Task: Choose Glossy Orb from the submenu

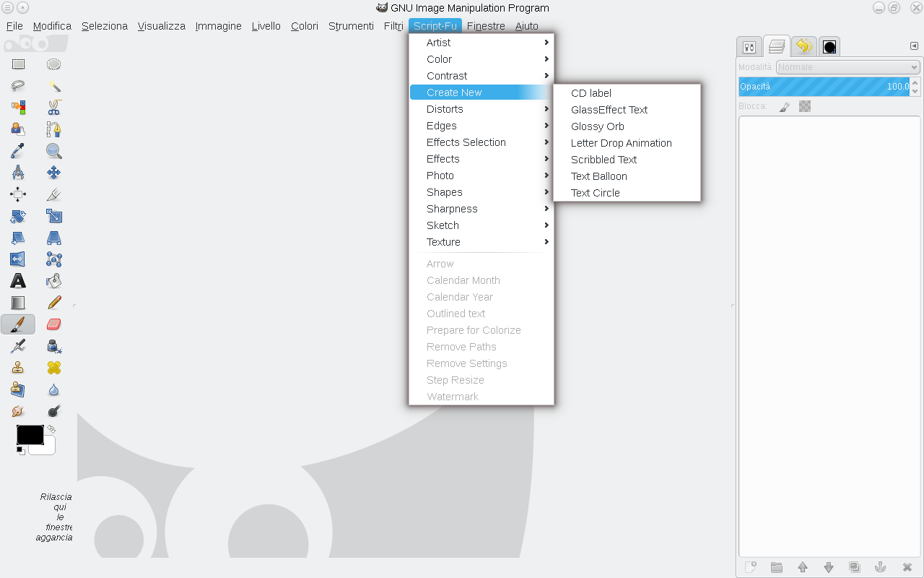Action: click(x=627, y=126)
